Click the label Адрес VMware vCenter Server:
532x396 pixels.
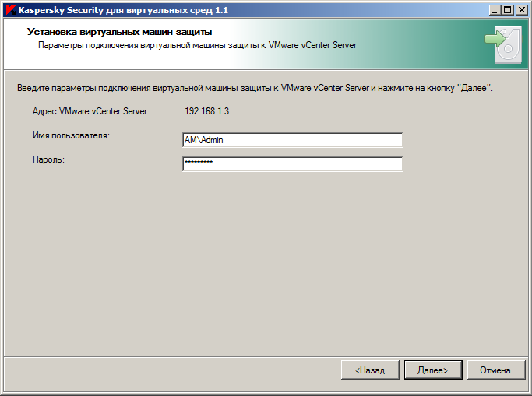[91, 111]
